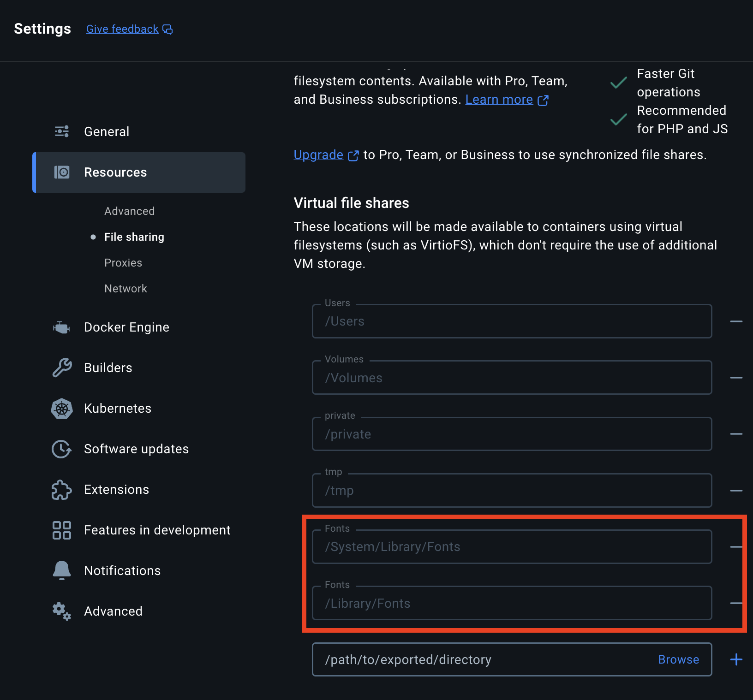Remove the /tmp file share entry
This screenshot has width=753, height=700.
(x=737, y=490)
